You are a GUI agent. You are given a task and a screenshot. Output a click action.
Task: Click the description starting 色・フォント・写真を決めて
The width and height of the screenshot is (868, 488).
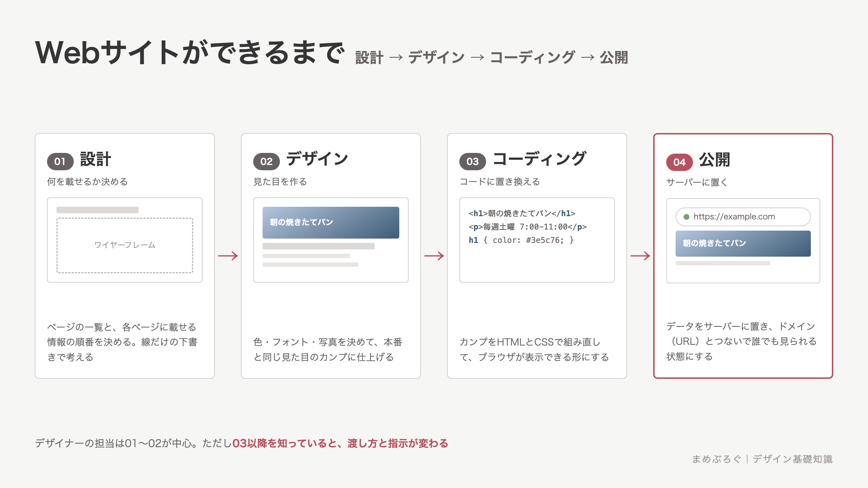(x=328, y=350)
